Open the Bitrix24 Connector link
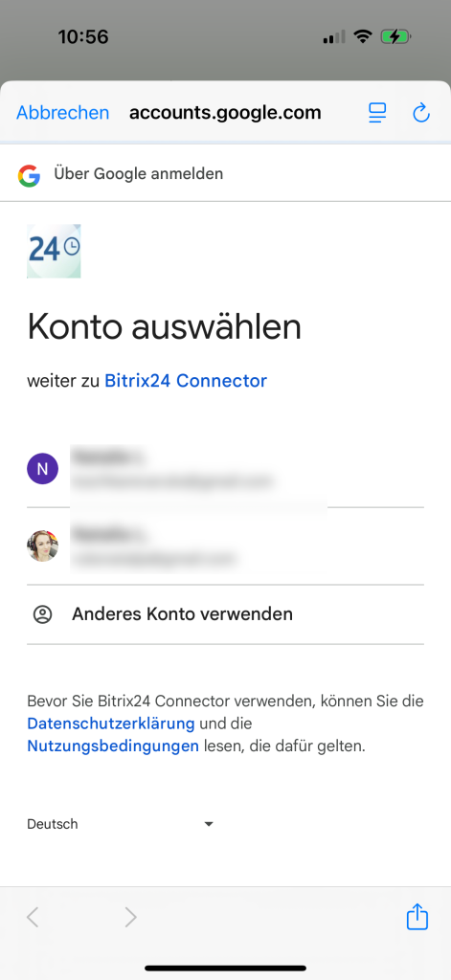The image size is (451, 980). [x=186, y=381]
